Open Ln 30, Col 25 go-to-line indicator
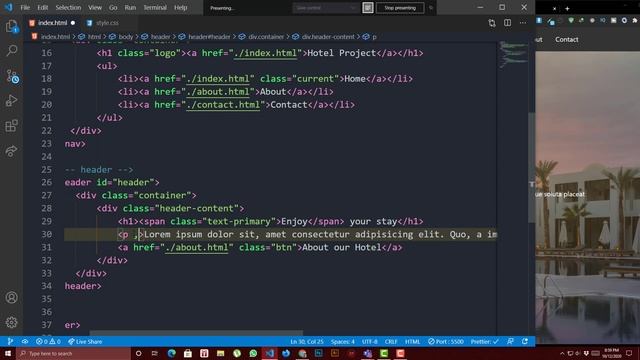The height and width of the screenshot is (360, 640). pos(307,342)
